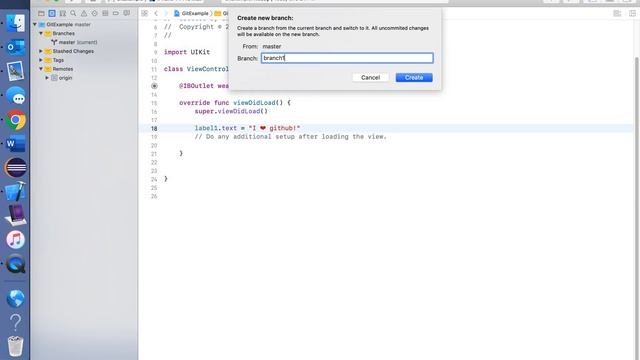Collapse the Branches folder
The width and height of the screenshot is (640, 360).
(41, 33)
